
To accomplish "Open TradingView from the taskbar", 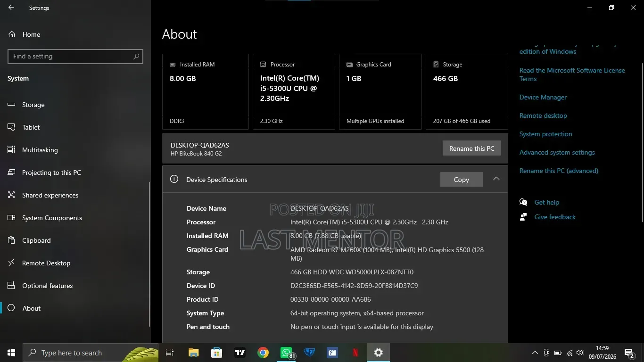I will pos(240,353).
